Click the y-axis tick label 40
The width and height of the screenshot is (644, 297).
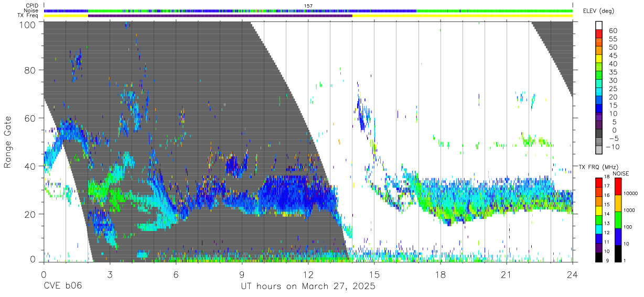[x=30, y=166]
